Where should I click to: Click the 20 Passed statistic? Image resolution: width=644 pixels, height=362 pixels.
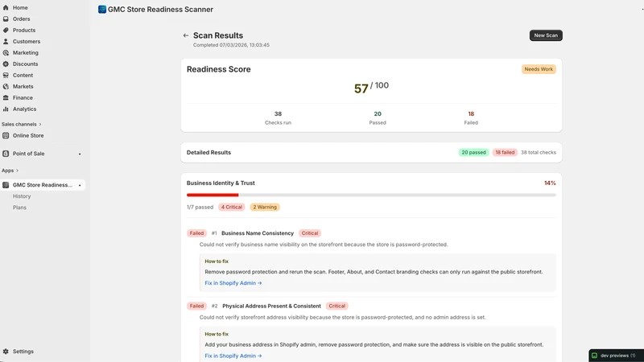pyautogui.click(x=378, y=117)
